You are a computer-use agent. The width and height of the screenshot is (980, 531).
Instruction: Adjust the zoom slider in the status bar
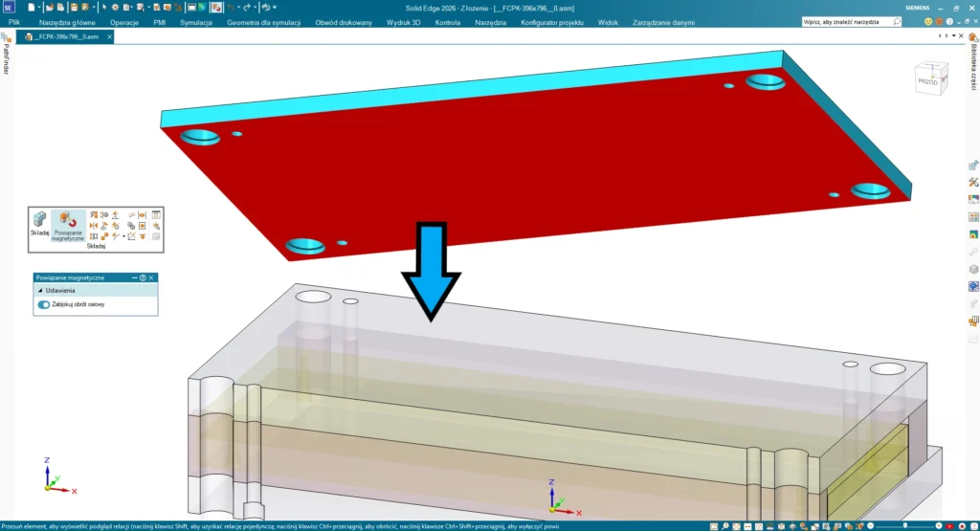coord(904,525)
